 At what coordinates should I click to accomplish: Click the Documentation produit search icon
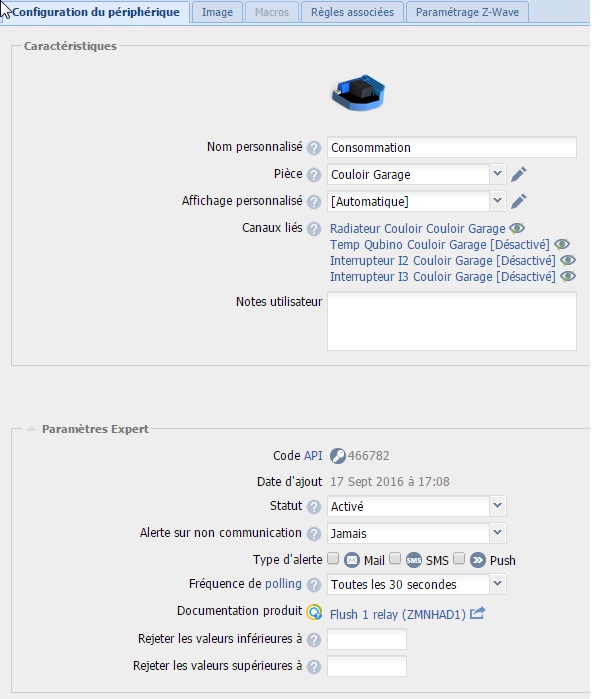pos(314,612)
